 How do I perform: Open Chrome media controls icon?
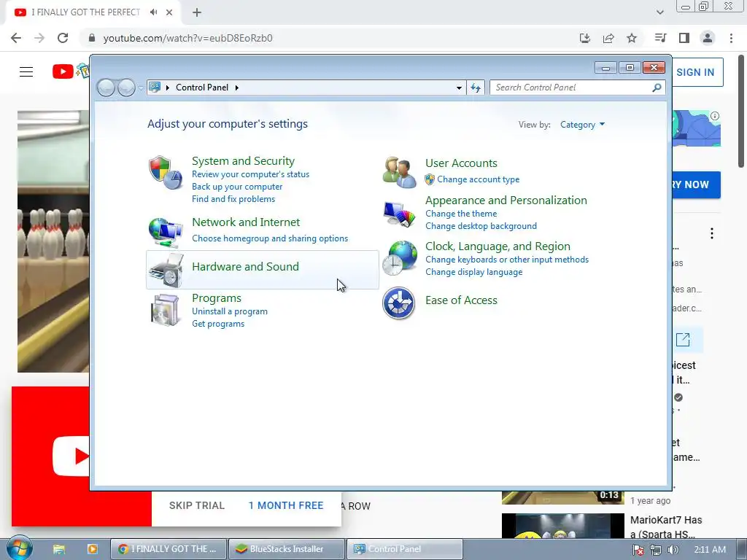pos(661,38)
